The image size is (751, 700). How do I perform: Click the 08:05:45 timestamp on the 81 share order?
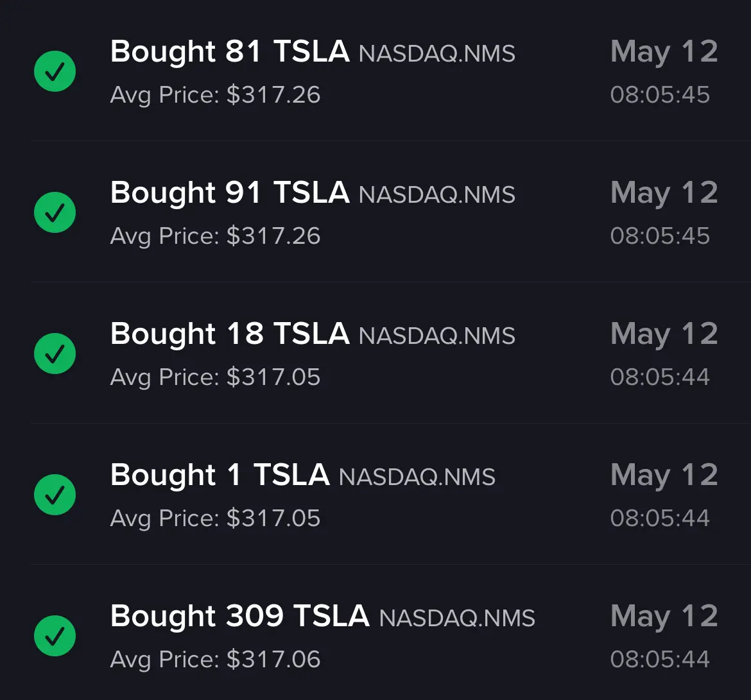660,95
